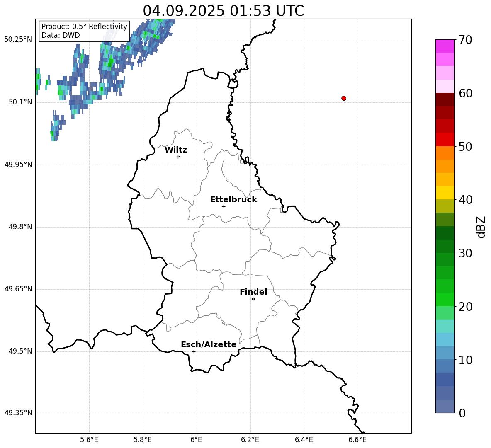Click the 'Data: DWD' text

pos(61,35)
